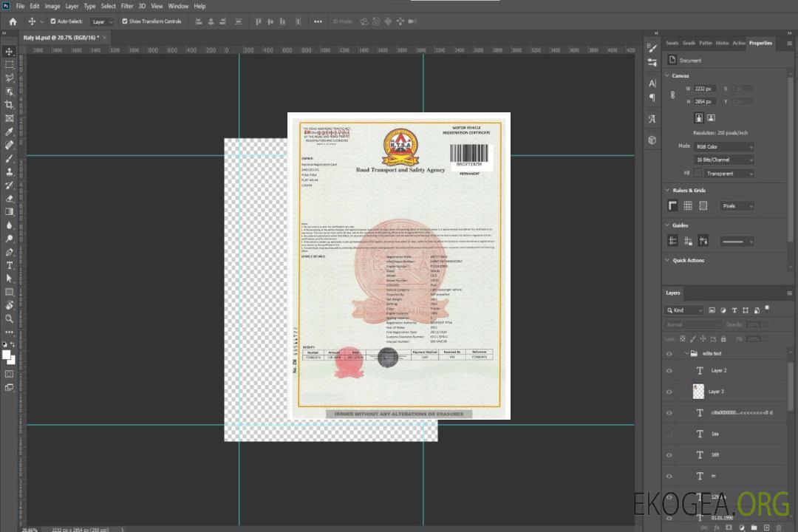Hide the Layer 2 text layer
Screen dimensions: 798x532
[x=669, y=371]
